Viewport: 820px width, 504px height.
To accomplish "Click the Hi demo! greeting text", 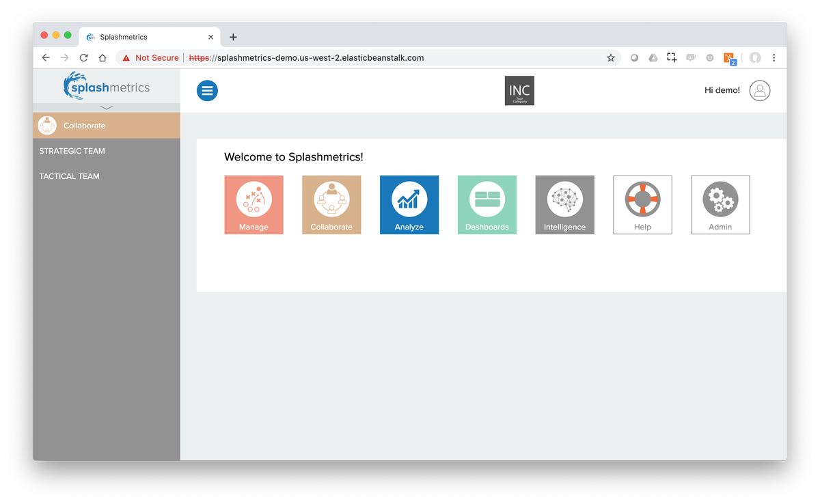I will click(x=722, y=90).
